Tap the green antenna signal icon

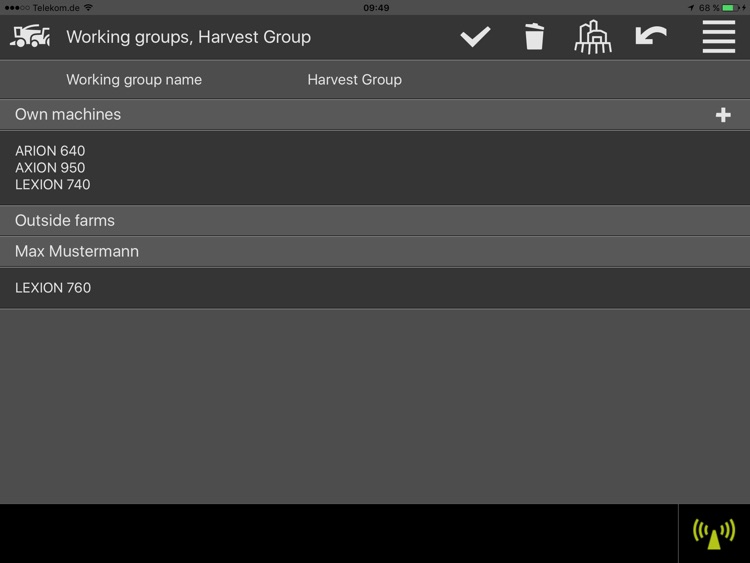point(714,533)
